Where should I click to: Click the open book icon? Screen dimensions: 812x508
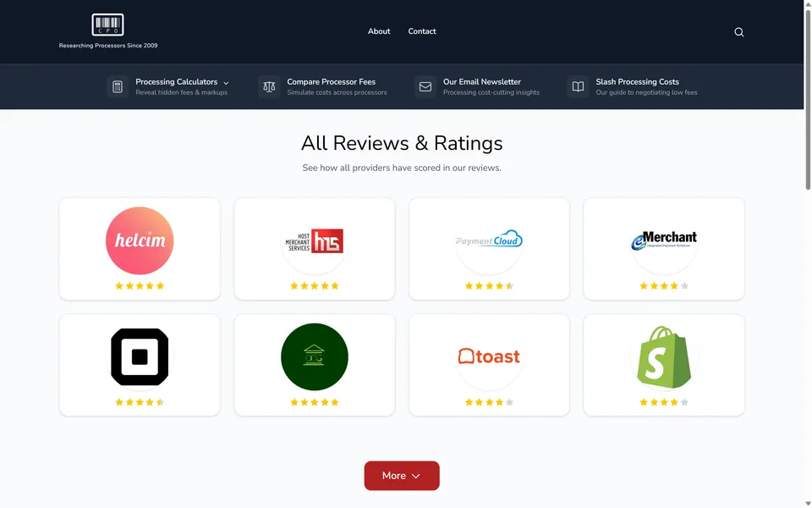(x=578, y=86)
